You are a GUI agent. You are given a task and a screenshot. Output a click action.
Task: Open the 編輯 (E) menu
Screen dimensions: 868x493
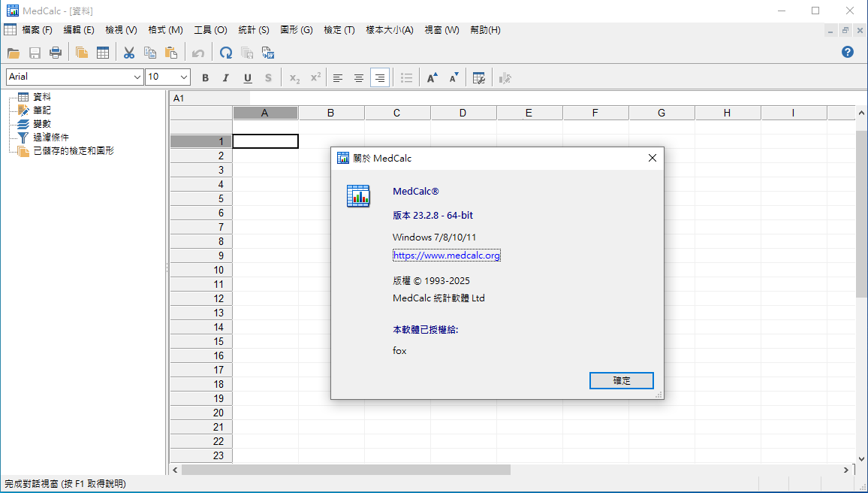pos(79,30)
